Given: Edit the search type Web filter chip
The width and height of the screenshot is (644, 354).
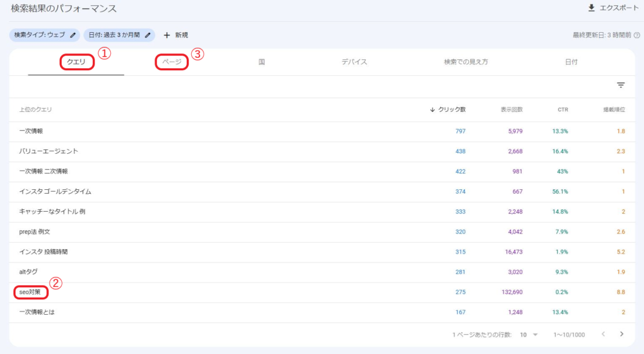Looking at the screenshot, I should (x=73, y=35).
